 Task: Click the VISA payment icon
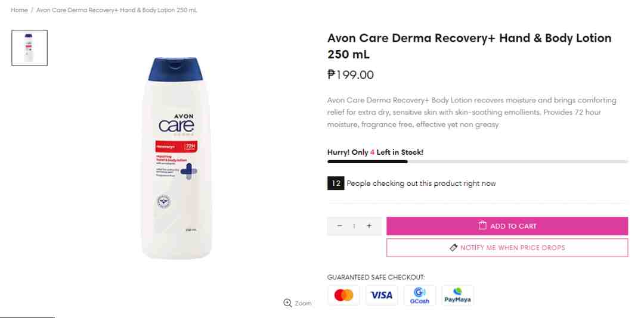click(x=382, y=295)
